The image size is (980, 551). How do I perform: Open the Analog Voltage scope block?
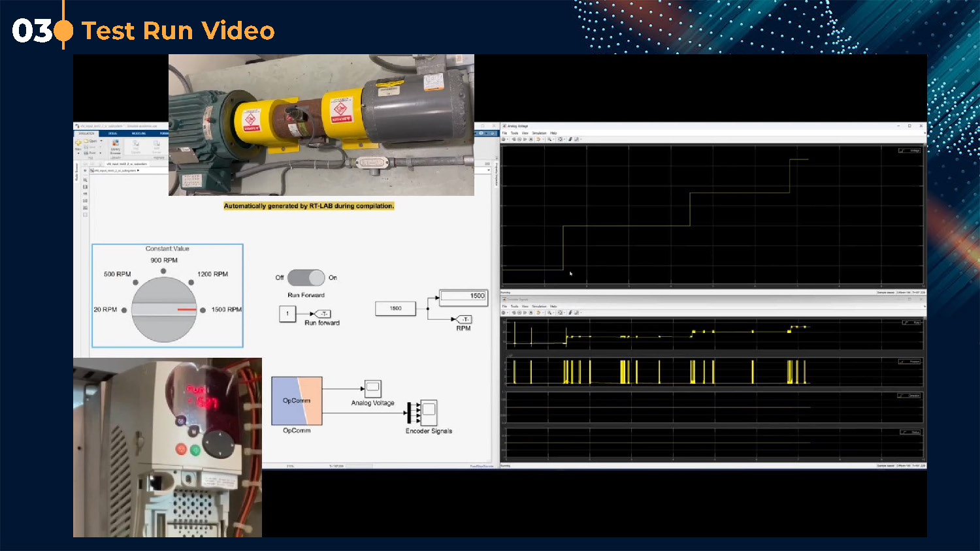tap(372, 388)
